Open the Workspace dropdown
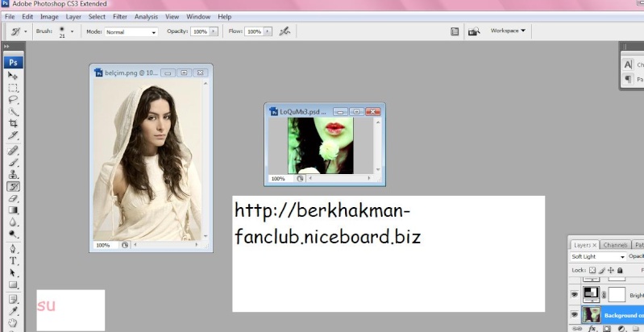 (508, 31)
